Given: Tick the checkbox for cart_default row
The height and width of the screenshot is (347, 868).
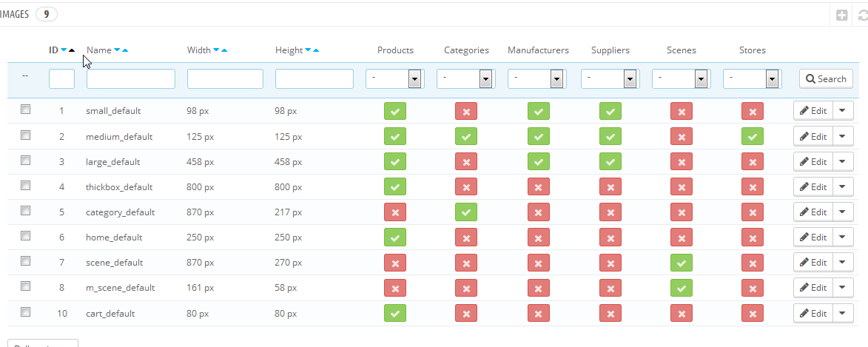Looking at the screenshot, I should pos(26,311).
